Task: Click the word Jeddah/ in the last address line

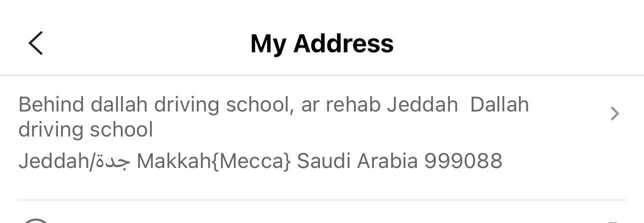Action: pos(56,161)
